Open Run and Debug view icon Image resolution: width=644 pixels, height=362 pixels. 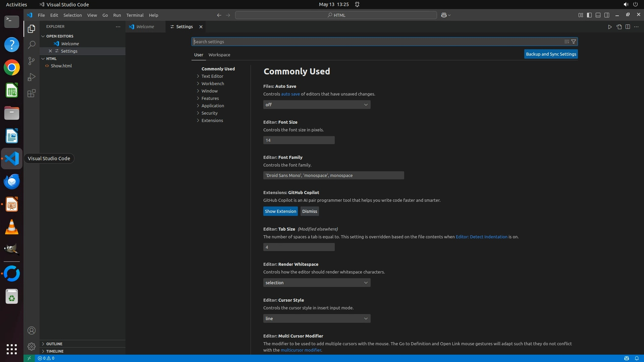[x=31, y=77]
